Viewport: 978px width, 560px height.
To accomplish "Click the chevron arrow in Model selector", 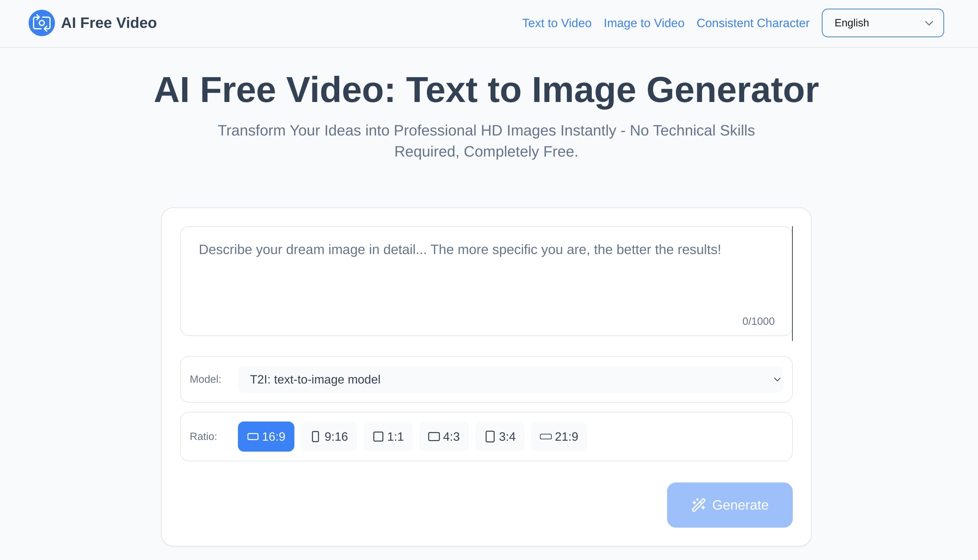I will click(x=777, y=380).
